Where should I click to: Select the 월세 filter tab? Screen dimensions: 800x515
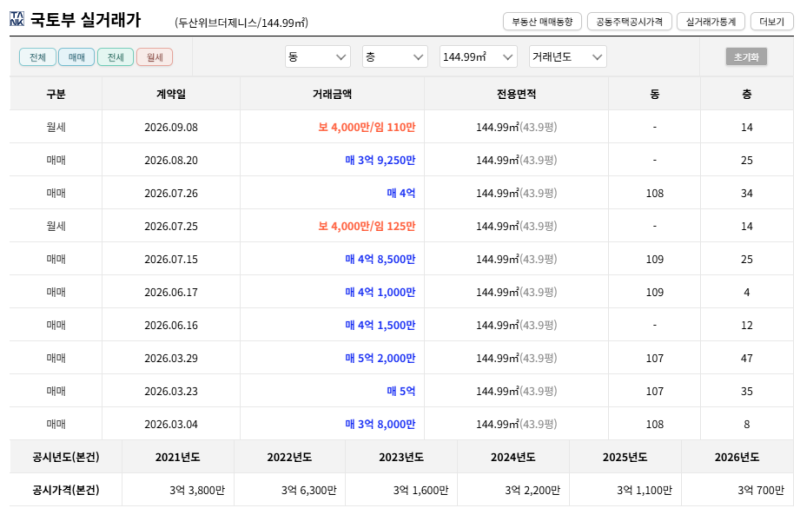(x=155, y=57)
